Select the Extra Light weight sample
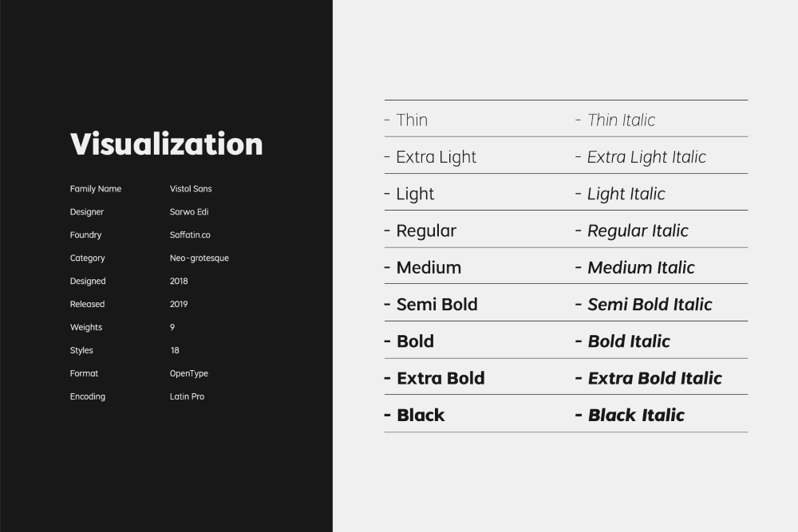 436,157
